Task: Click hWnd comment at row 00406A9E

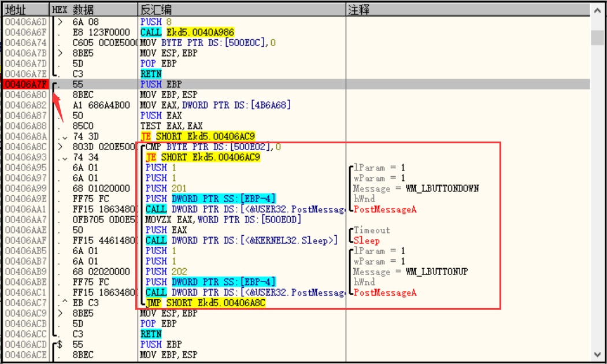Action: (364, 199)
